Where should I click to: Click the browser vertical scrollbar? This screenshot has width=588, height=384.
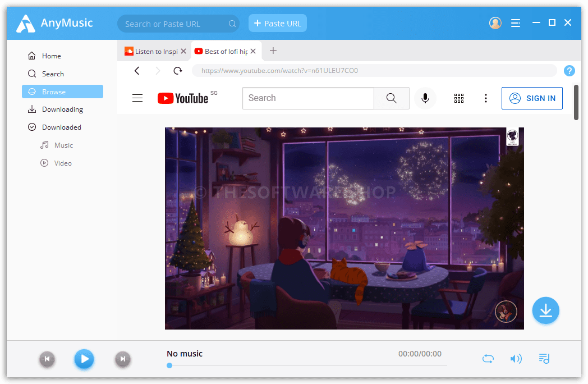[576, 103]
